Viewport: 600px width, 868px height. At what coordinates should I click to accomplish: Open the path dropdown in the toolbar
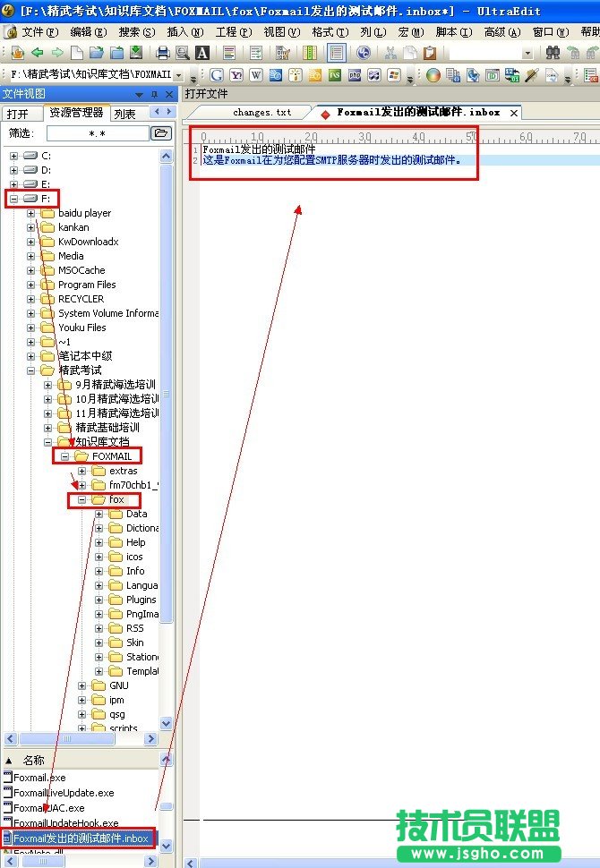click(x=179, y=76)
